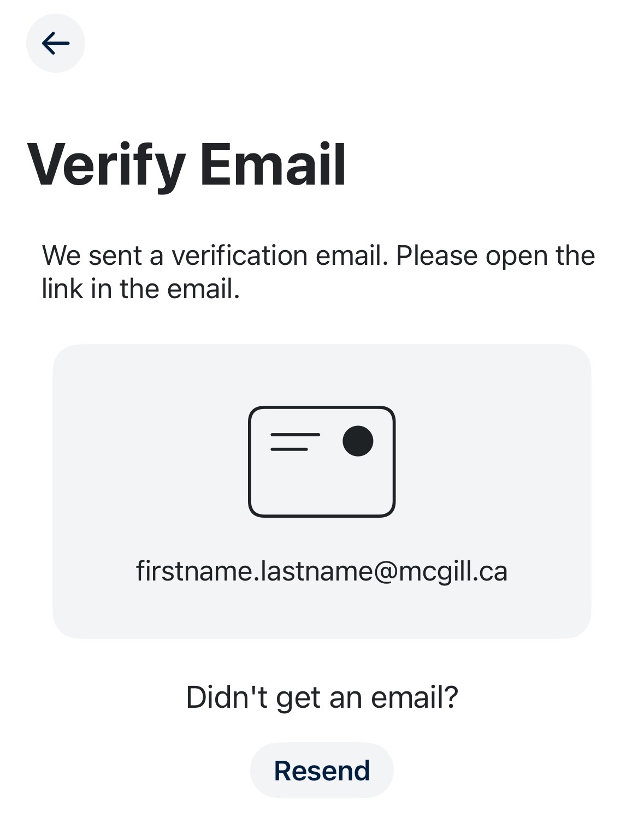Viewport: 644px width, 835px height.
Task: Tap the "Didn't get an email?" text
Action: 322,697
